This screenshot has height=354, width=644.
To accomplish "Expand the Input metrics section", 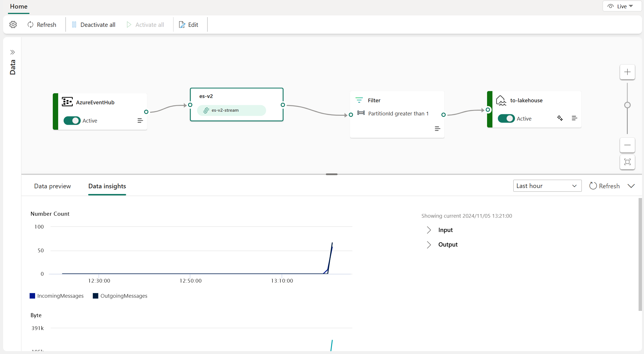I will (429, 230).
